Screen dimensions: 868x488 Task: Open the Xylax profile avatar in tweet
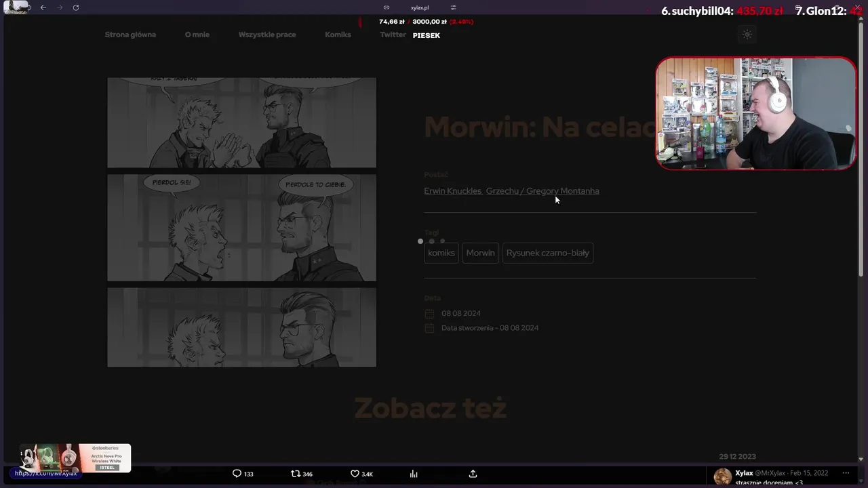coord(723,476)
